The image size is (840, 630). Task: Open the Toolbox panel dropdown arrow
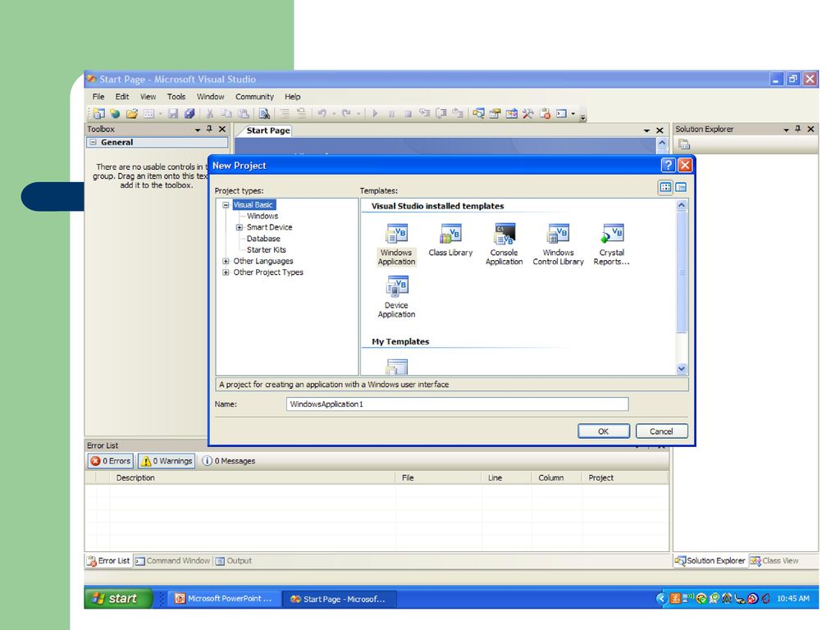pyautogui.click(x=197, y=129)
